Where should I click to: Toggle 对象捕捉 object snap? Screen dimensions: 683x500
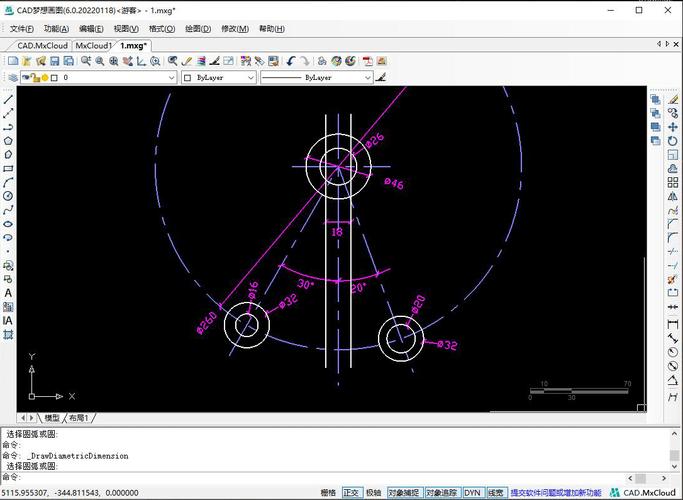403,492
